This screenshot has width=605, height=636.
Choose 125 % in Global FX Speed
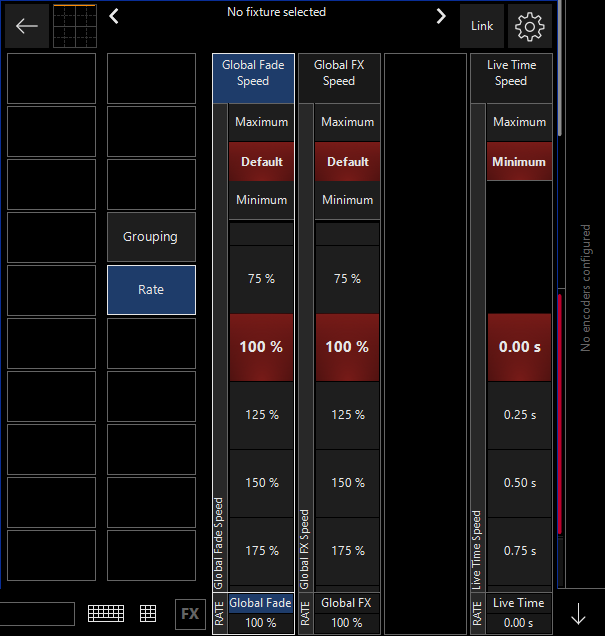tap(348, 415)
